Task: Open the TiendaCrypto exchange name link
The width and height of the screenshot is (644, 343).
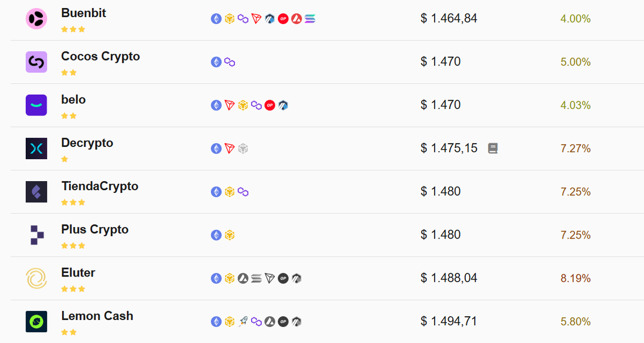Action: coord(100,186)
